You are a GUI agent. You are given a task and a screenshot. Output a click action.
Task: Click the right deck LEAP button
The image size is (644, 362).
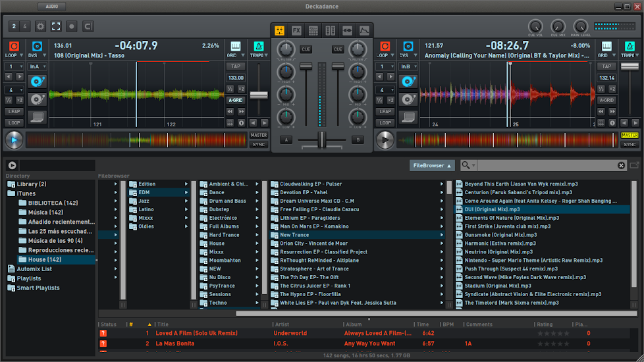[385, 112]
